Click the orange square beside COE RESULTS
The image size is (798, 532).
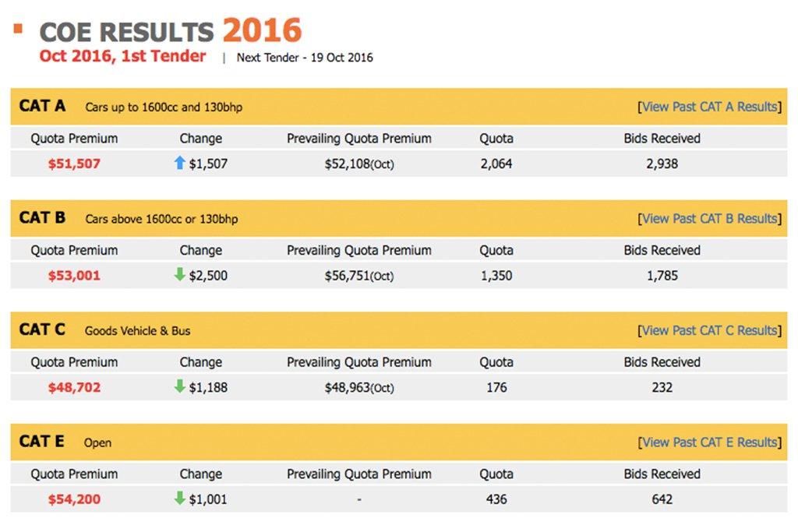18,30
